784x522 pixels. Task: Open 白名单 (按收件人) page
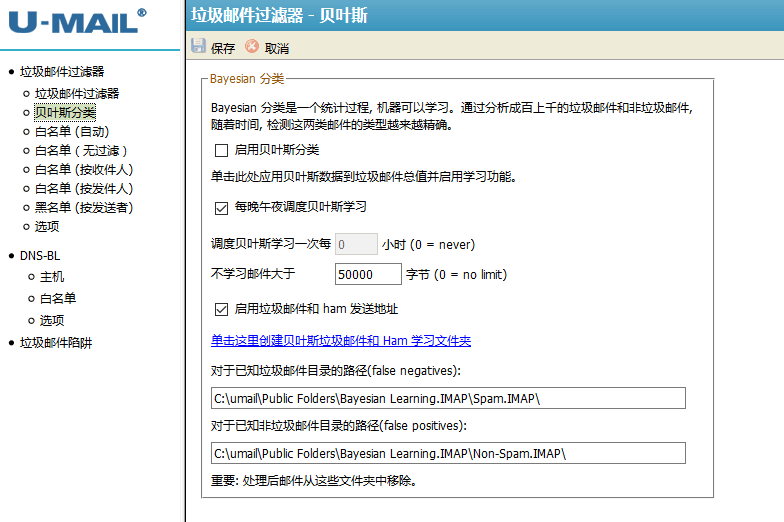coord(83,169)
